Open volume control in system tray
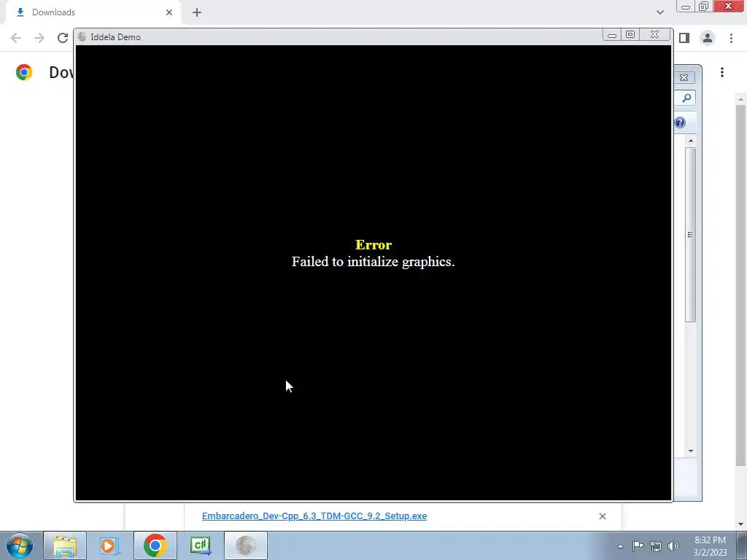Screen dimensions: 747x560 pyautogui.click(x=673, y=545)
